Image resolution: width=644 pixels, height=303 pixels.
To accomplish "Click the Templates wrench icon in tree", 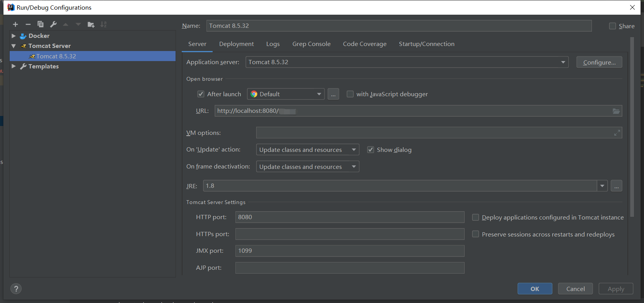I will tap(23, 66).
